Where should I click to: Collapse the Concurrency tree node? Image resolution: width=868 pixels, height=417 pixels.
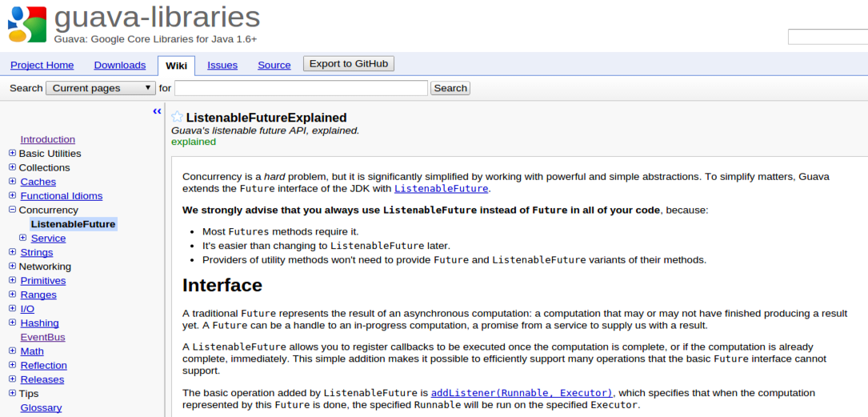pyautogui.click(x=12, y=210)
